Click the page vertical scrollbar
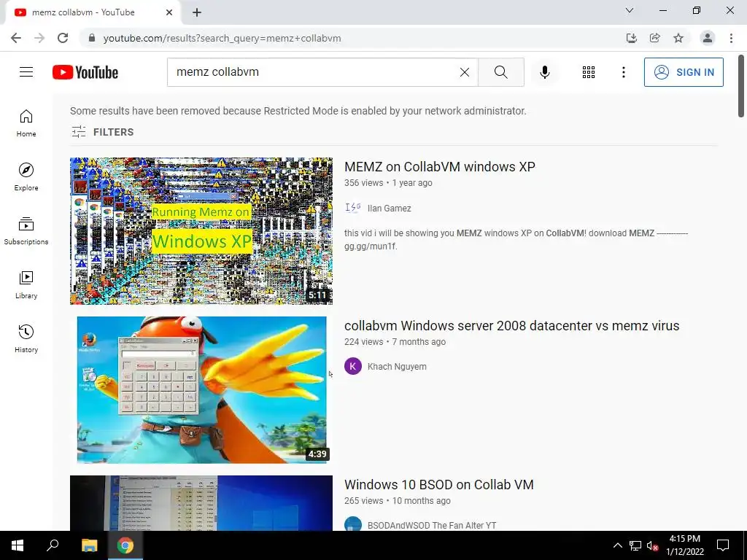This screenshot has height=560, width=747. click(x=741, y=86)
